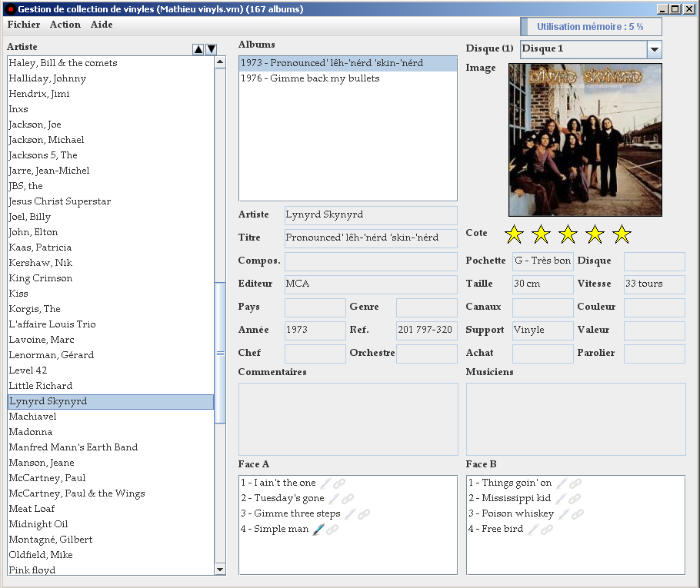Open the Aide menu
700x588 pixels.
[x=102, y=25]
